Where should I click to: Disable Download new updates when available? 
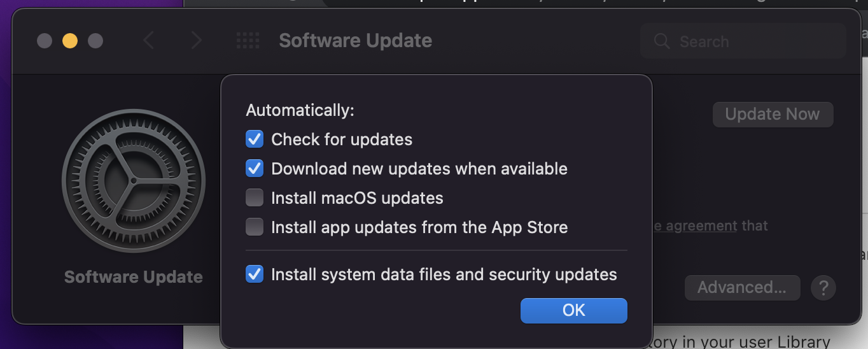(255, 168)
